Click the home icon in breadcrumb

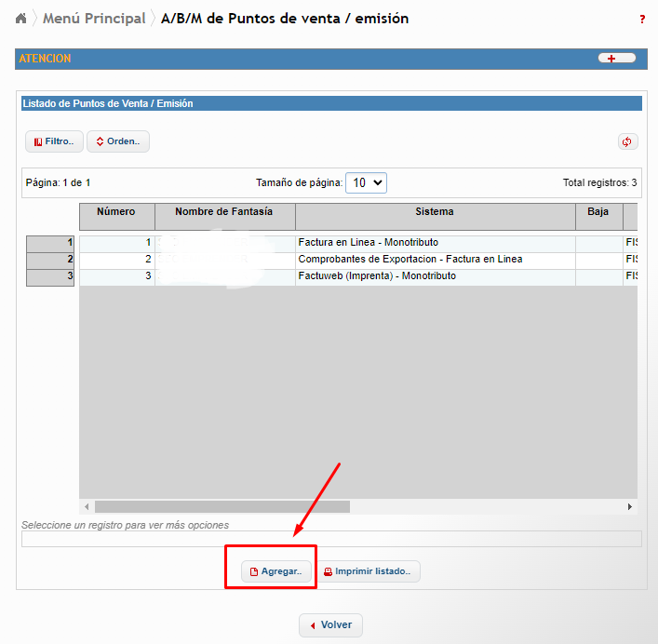(21, 19)
